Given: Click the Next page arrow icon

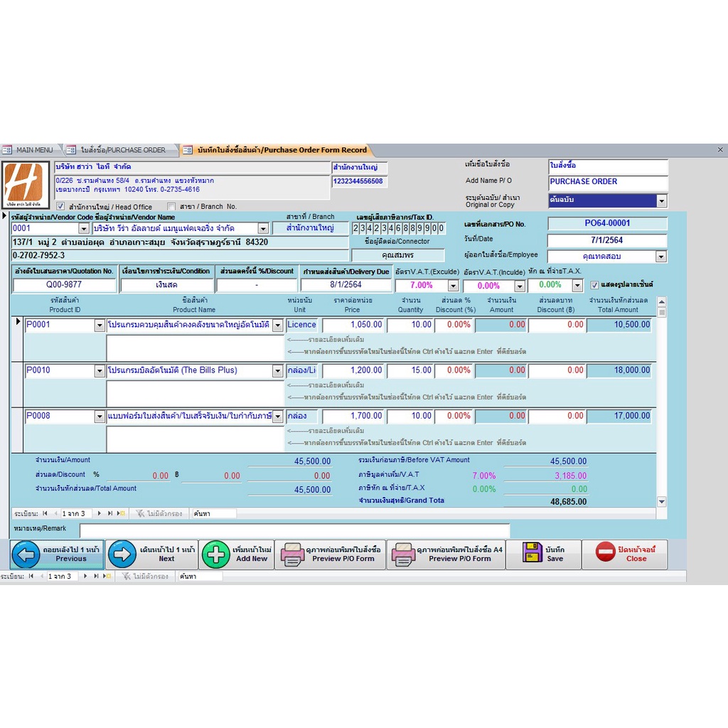Looking at the screenshot, I should click(122, 555).
